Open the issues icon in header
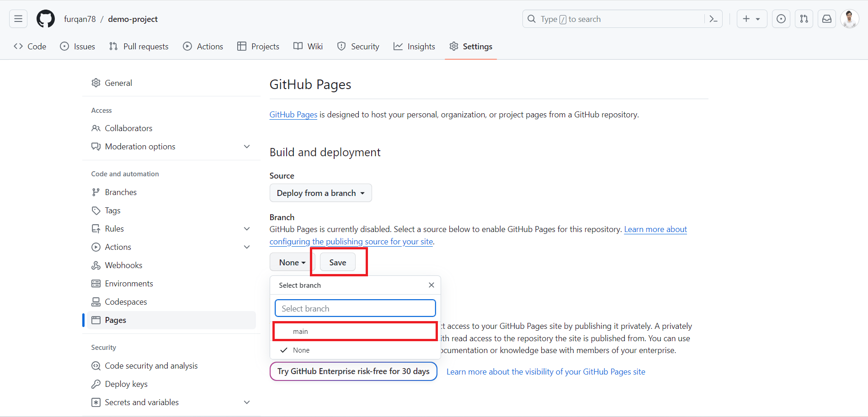Viewport: 868px width, 417px height. 781,19
